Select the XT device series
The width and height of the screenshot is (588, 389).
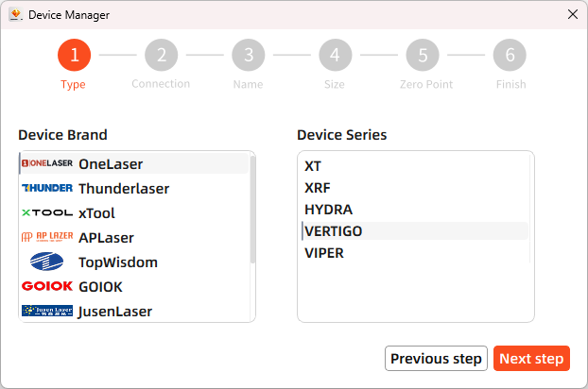313,166
